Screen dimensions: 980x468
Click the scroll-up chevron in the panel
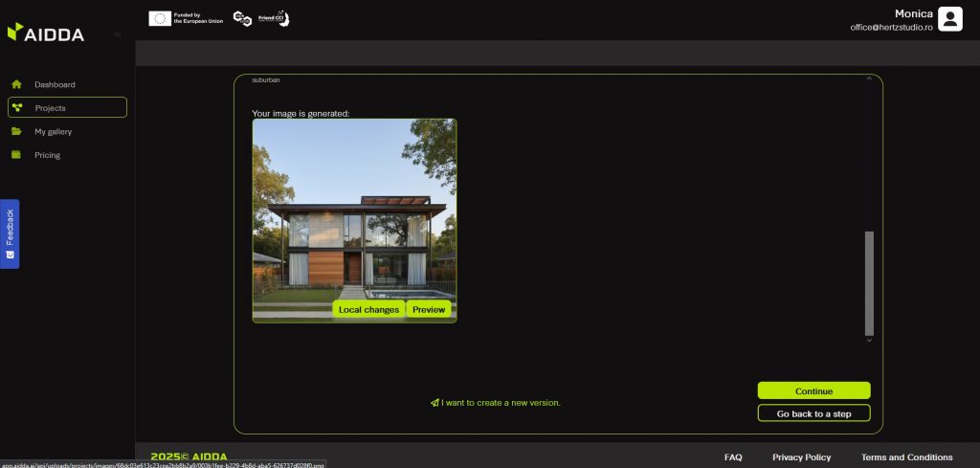(x=869, y=78)
